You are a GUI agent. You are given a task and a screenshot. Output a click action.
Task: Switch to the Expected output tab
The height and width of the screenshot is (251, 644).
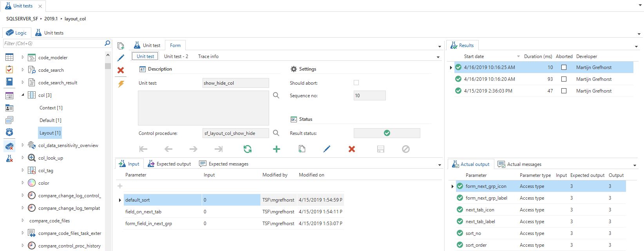point(170,164)
